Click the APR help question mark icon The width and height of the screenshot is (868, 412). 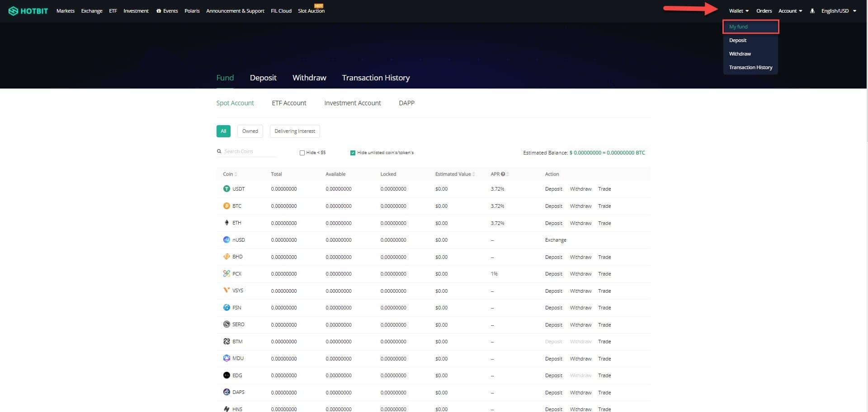pos(503,174)
